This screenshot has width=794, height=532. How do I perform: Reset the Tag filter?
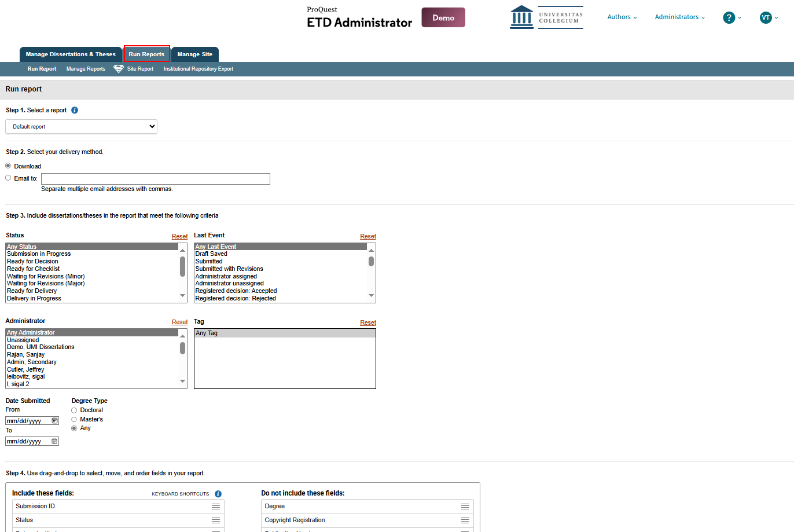[x=368, y=322]
